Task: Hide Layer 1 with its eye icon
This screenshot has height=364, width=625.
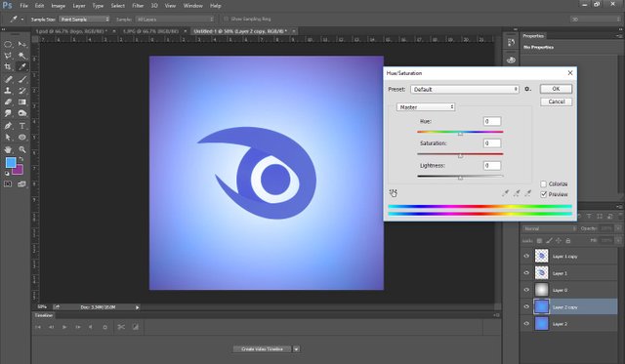Action: point(526,273)
